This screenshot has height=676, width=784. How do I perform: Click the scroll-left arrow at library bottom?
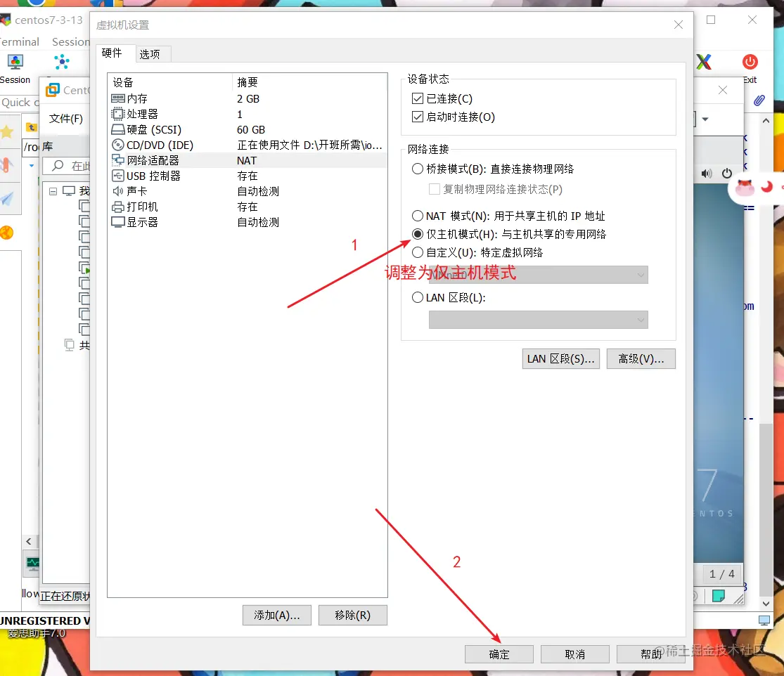point(29,542)
